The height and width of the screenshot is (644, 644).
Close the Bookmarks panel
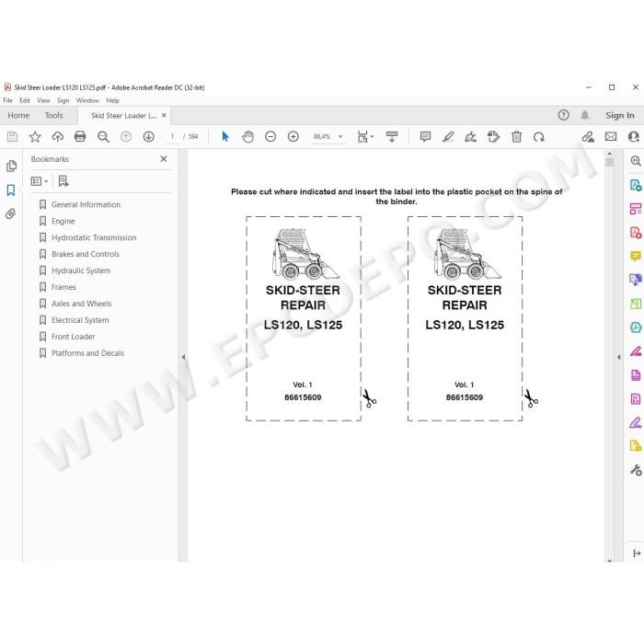(x=164, y=159)
